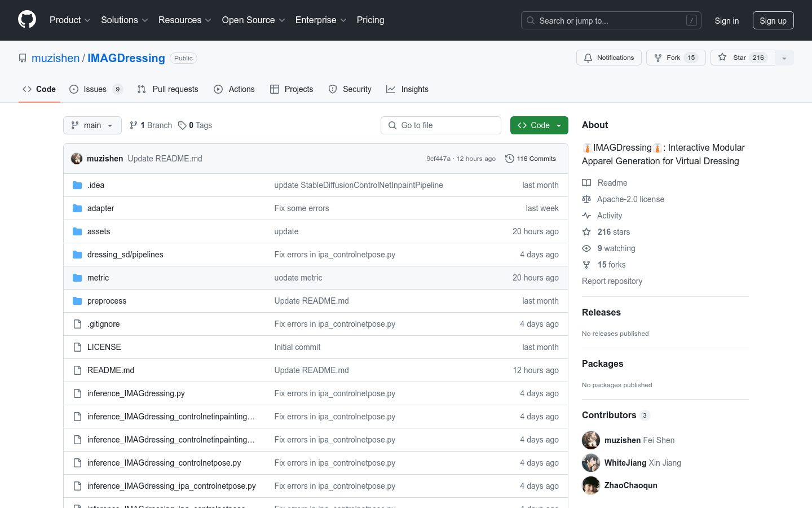The height and width of the screenshot is (508, 812).
Task: Open the star lists dropdown arrow
Action: [x=784, y=58]
